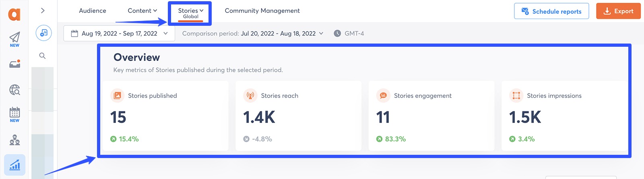Select the bar chart reports icon
Image resolution: width=644 pixels, height=179 pixels.
tap(14, 165)
